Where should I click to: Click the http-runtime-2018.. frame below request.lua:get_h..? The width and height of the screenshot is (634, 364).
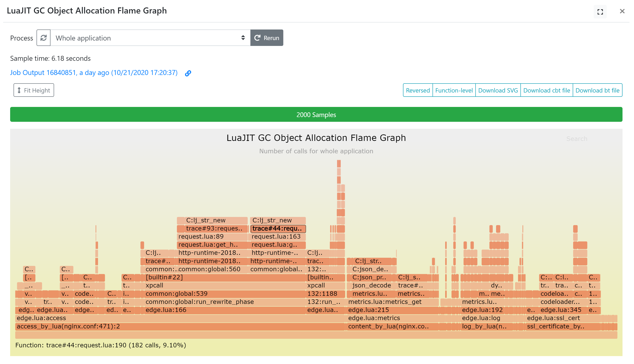point(212,253)
